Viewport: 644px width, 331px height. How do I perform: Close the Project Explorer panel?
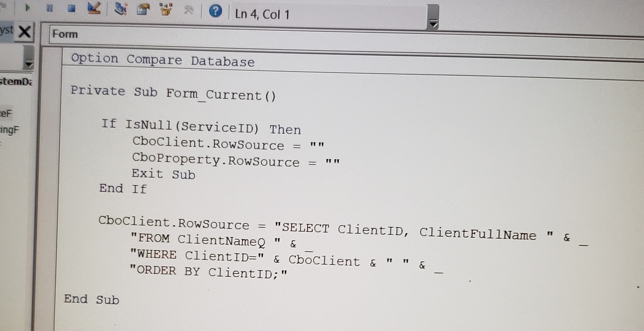point(25,32)
